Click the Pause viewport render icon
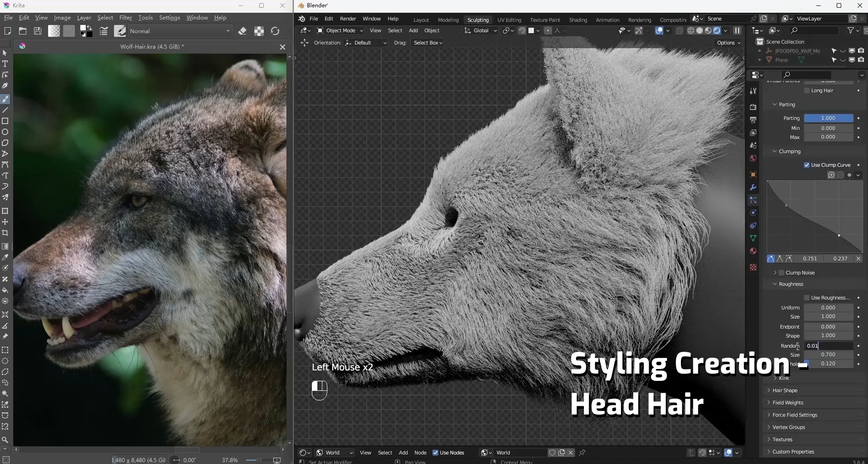This screenshot has height=464, width=868. [x=737, y=30]
